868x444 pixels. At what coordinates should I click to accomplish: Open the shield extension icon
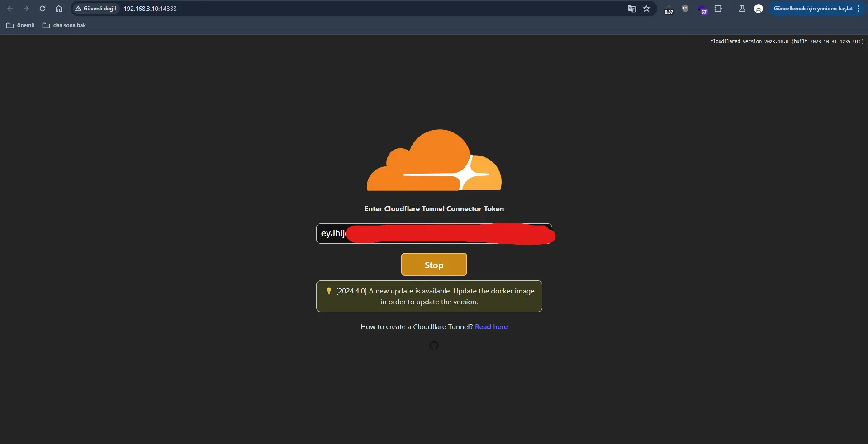(685, 9)
